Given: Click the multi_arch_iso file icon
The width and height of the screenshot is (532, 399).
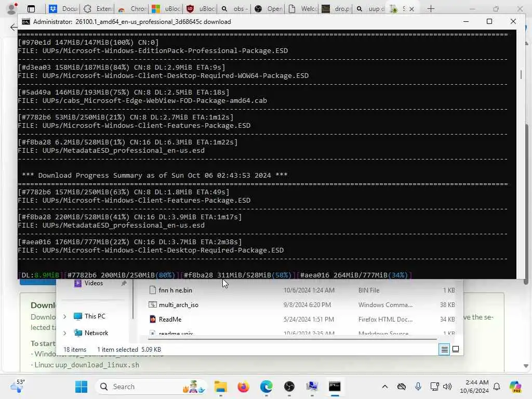Looking at the screenshot, I should coord(153,304).
